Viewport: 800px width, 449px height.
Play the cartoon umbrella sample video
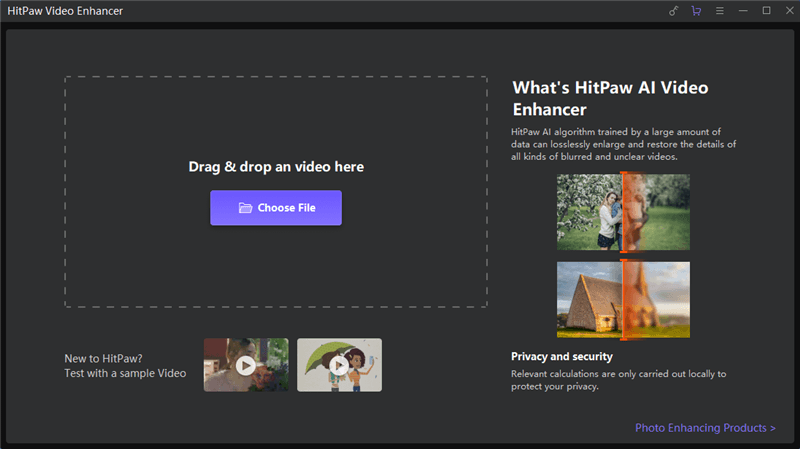(339, 365)
